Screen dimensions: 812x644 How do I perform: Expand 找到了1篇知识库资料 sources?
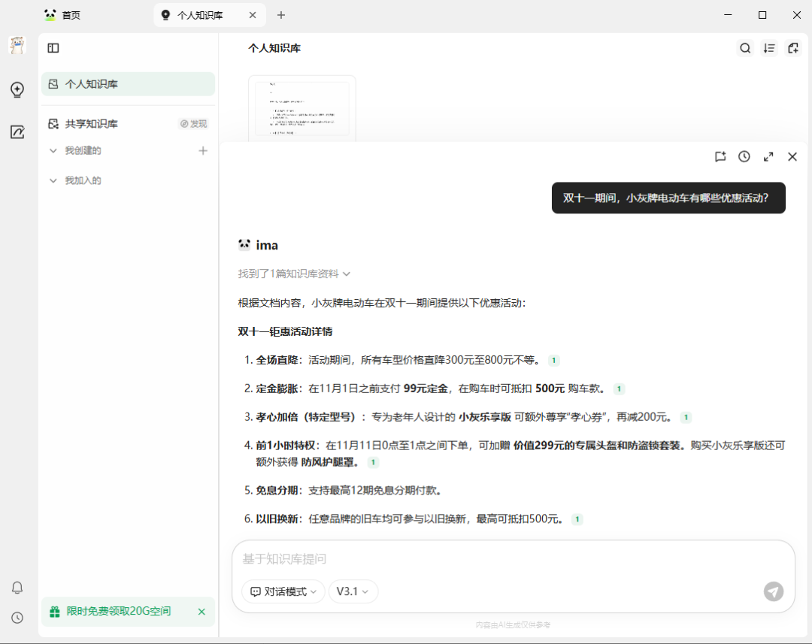click(294, 274)
